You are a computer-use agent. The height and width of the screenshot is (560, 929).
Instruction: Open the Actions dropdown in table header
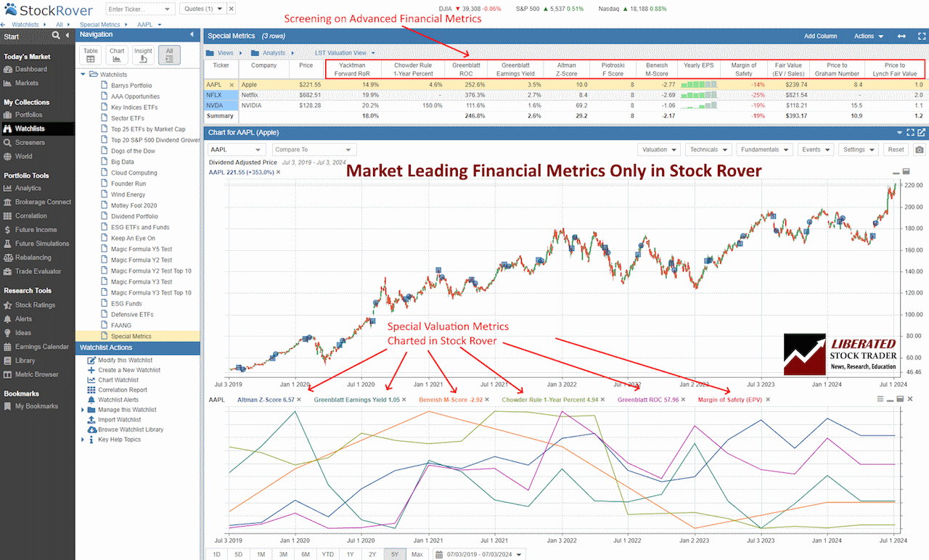[x=869, y=36]
